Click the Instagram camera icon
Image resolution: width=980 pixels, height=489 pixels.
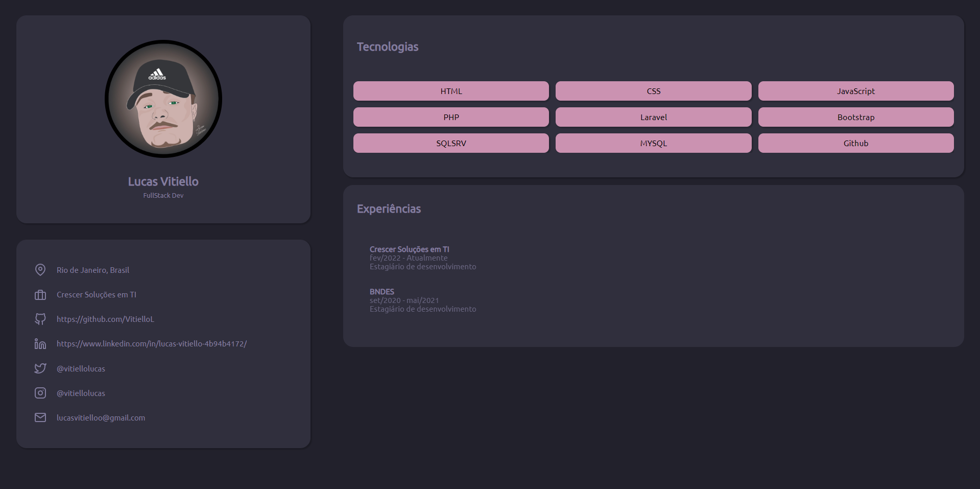tap(40, 393)
